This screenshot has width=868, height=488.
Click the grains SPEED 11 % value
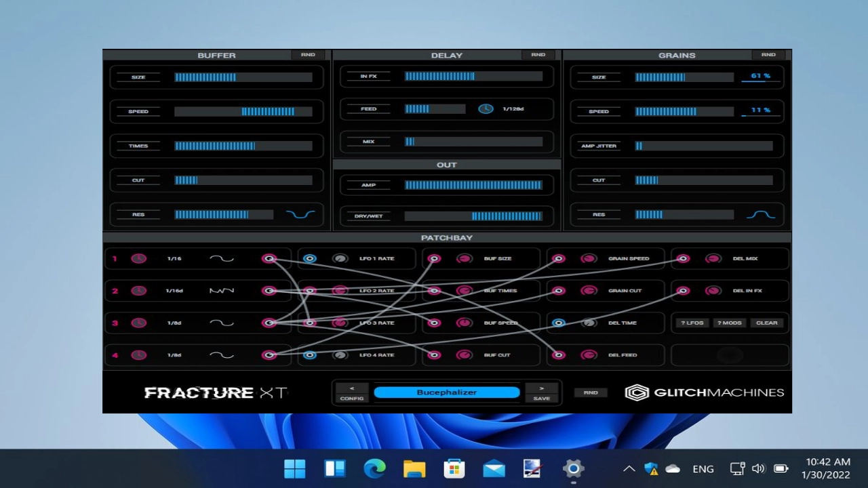pos(760,110)
